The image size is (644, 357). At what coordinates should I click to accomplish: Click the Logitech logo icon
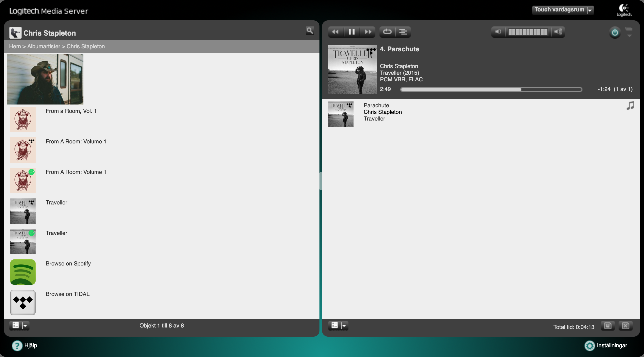point(624,10)
